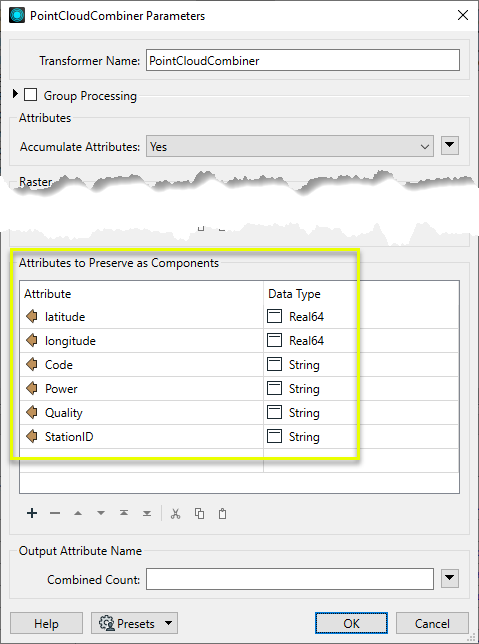Select the StationID attribute row
479x644 pixels.
click(x=239, y=437)
